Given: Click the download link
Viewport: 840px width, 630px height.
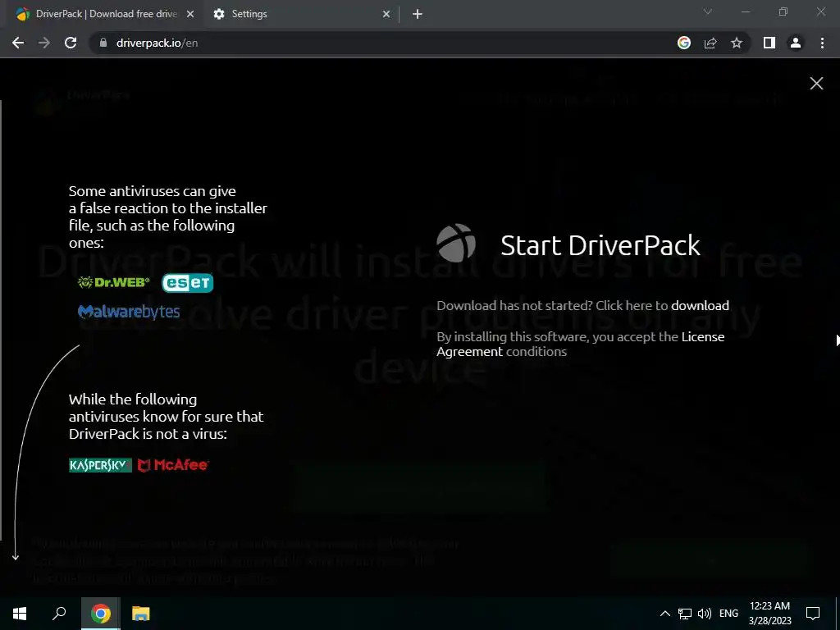Looking at the screenshot, I should [x=700, y=305].
